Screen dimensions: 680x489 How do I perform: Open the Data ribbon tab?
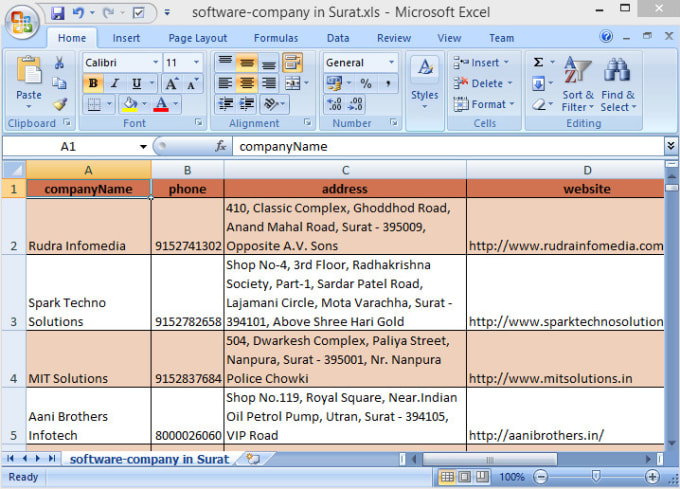(338, 38)
